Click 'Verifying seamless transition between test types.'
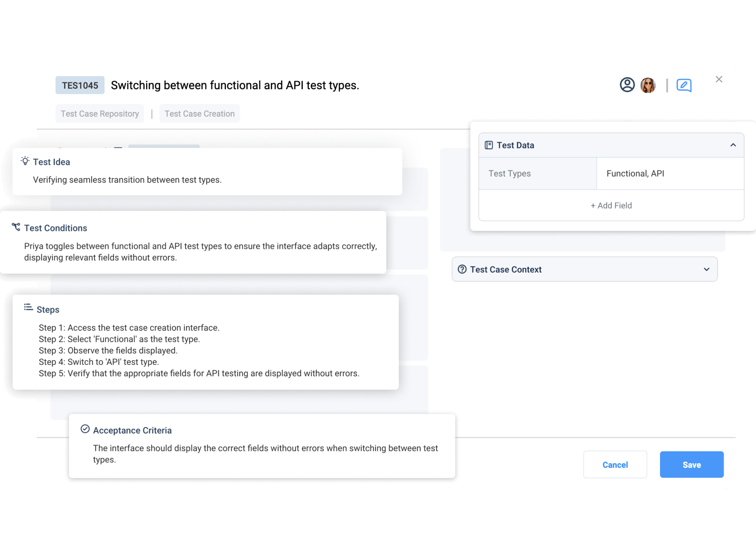 coord(127,180)
